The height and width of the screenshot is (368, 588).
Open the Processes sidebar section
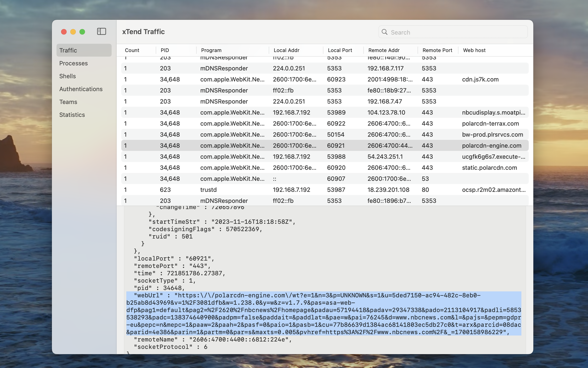73,63
